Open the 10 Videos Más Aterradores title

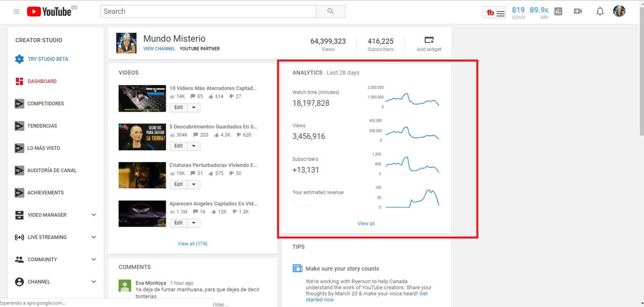click(x=213, y=89)
